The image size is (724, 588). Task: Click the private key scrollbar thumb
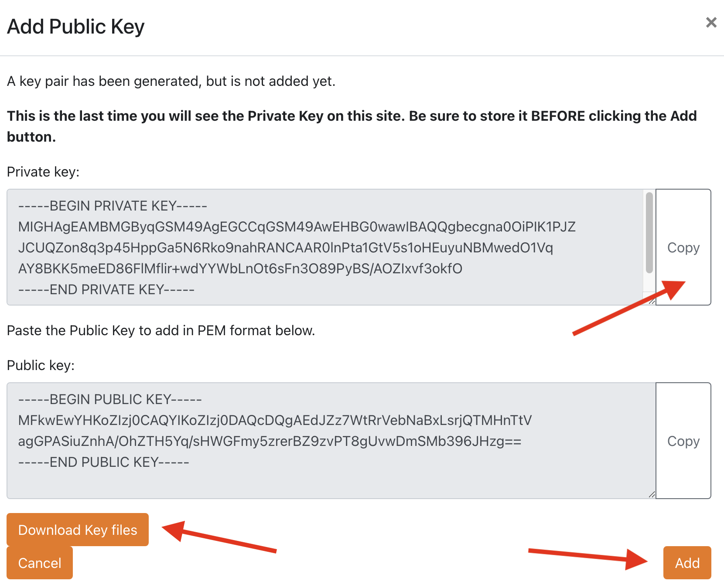(649, 233)
